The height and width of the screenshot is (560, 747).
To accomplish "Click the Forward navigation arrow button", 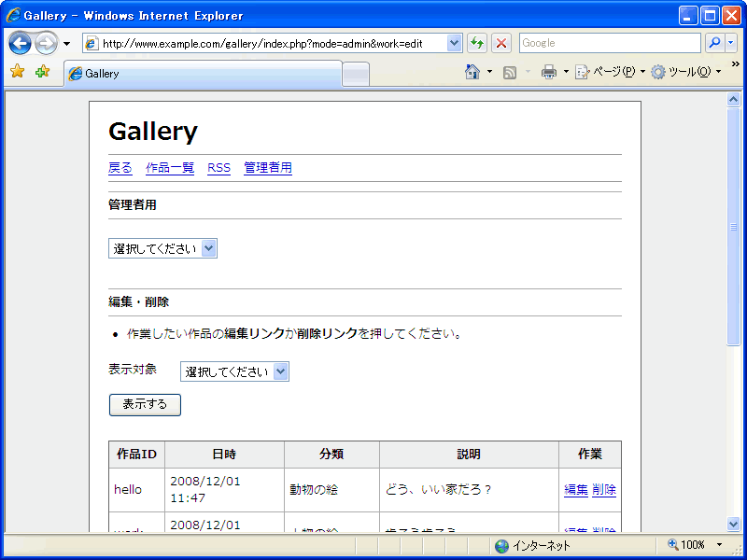I will (46, 43).
